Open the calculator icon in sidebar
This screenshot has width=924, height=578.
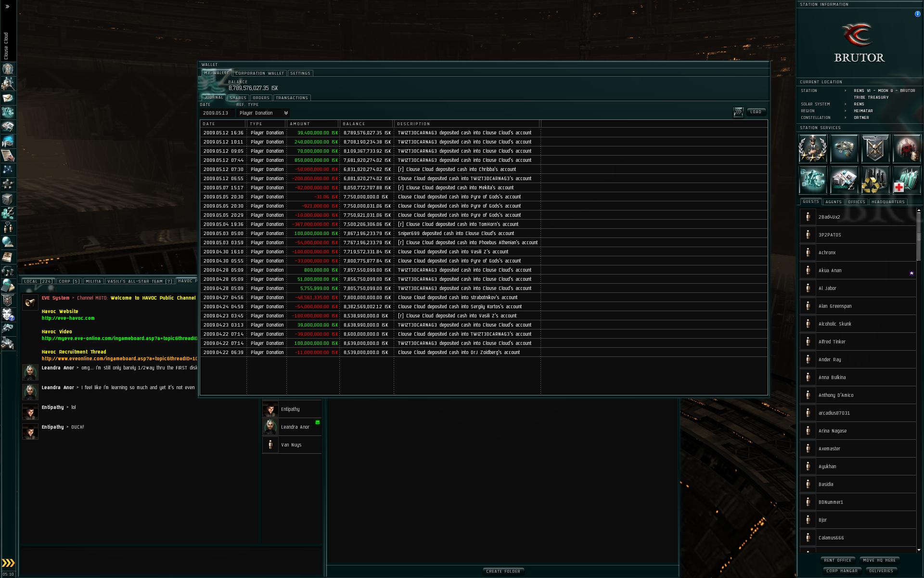[x=8, y=286]
